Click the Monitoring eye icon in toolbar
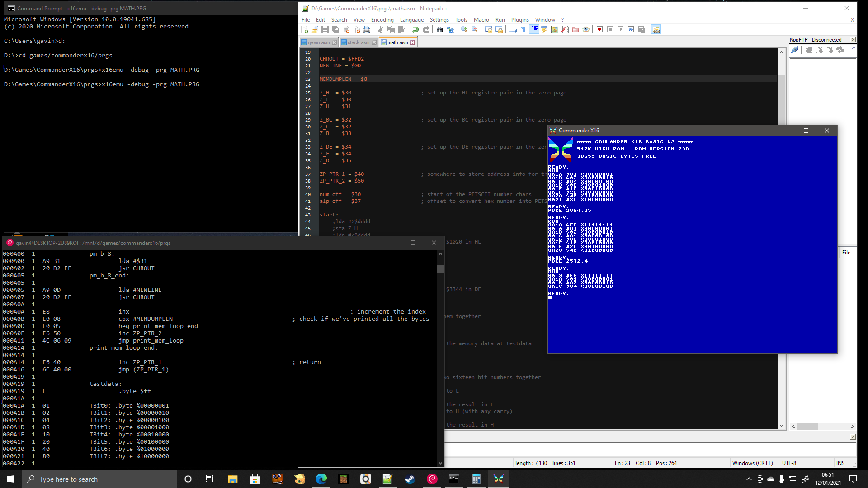The height and width of the screenshot is (488, 868). point(586,29)
